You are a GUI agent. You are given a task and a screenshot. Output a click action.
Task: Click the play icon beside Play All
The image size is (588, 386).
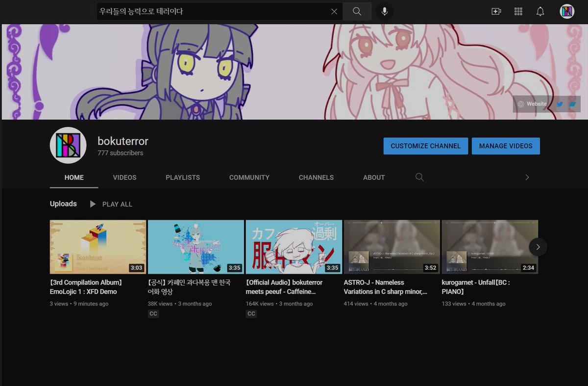[93, 204]
